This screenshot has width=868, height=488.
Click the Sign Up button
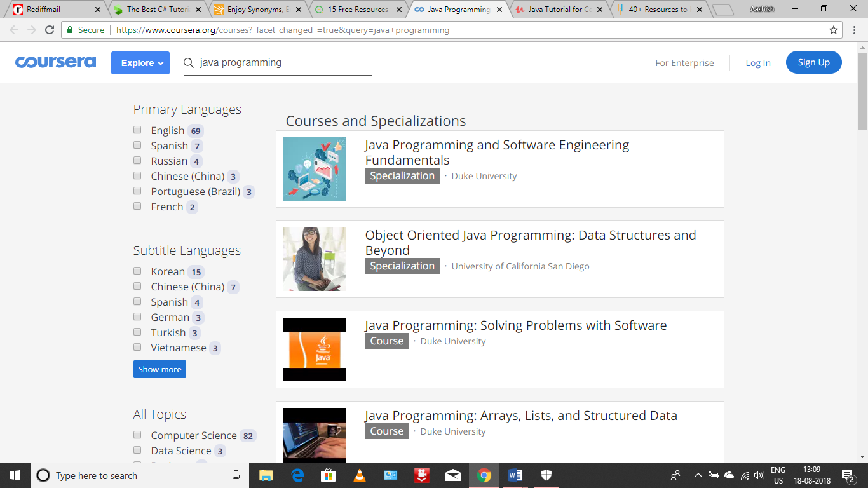814,62
